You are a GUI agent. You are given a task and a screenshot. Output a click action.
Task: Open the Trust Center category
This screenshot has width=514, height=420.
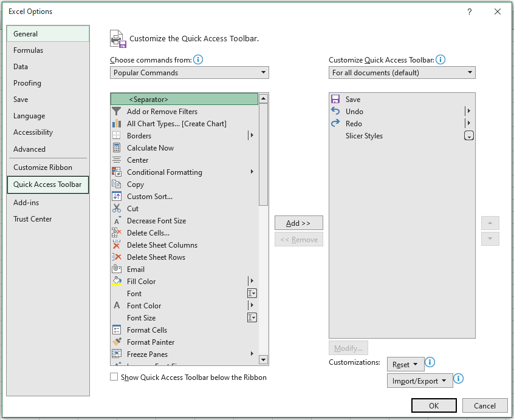(48, 219)
